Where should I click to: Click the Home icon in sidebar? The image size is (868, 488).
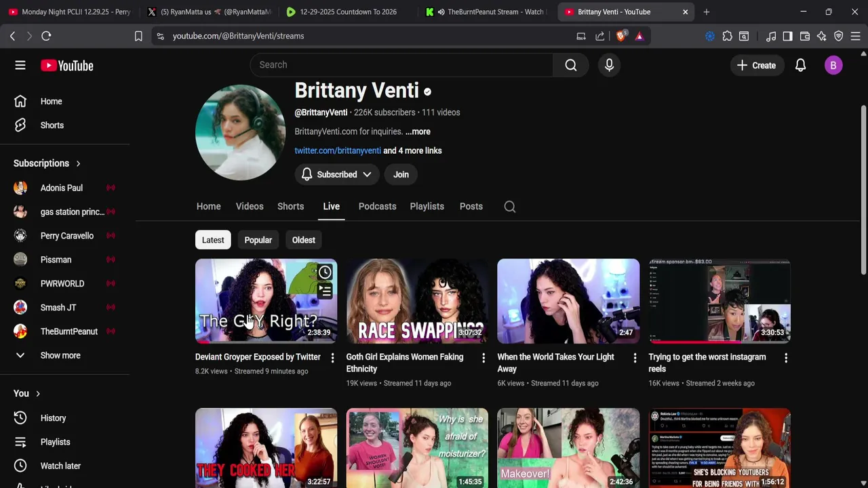click(20, 101)
